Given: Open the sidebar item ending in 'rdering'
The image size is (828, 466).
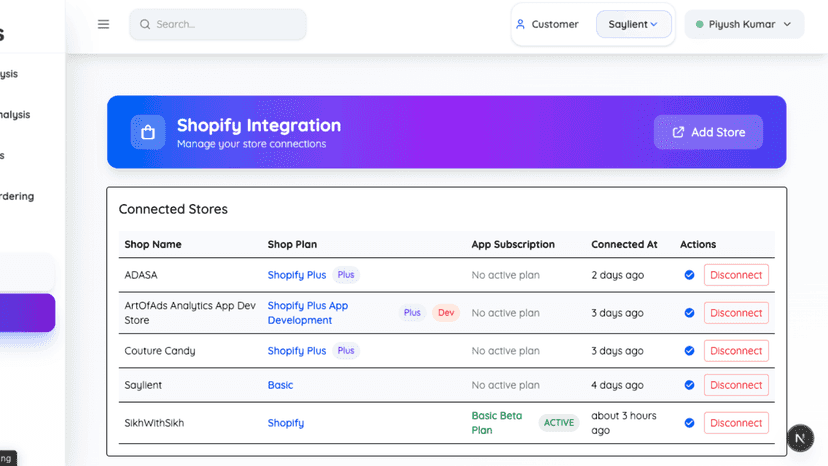Looking at the screenshot, I should pyautogui.click(x=17, y=196).
